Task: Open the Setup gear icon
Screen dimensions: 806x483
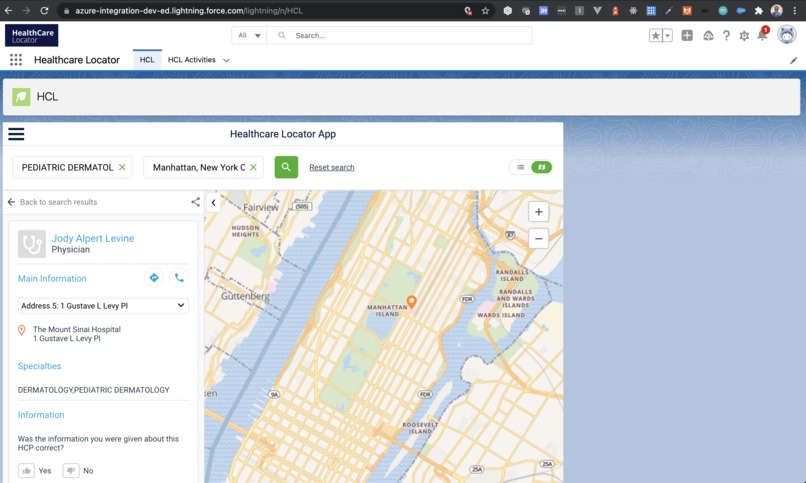Action: click(744, 35)
